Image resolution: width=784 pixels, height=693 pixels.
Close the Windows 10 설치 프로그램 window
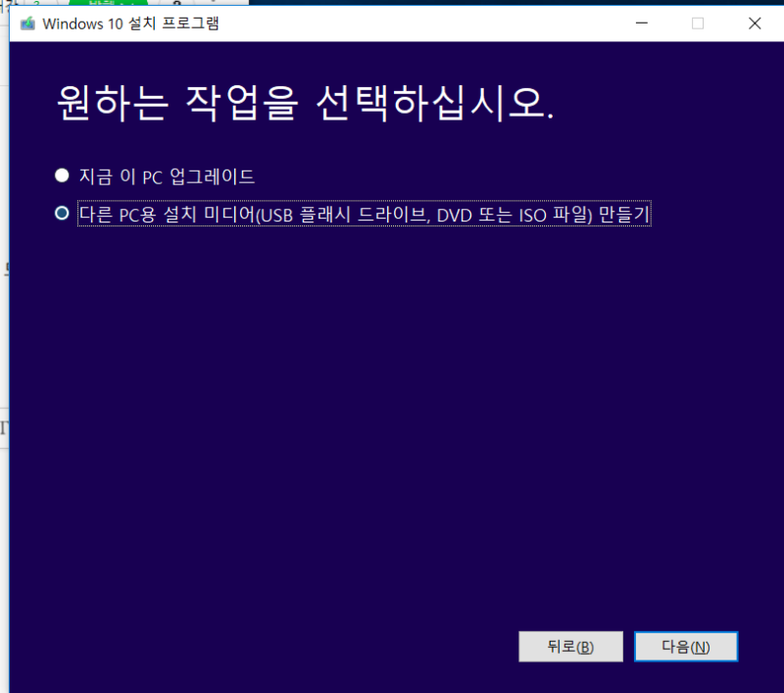pyautogui.click(x=755, y=23)
